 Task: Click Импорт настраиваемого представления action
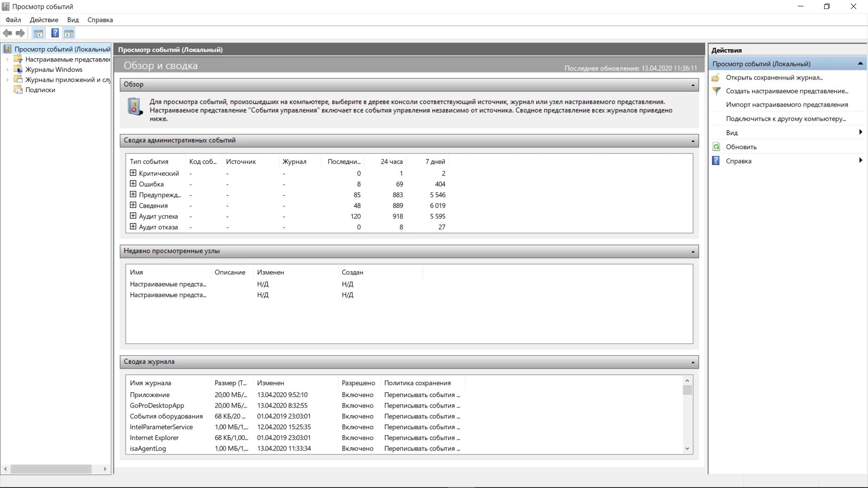(787, 104)
